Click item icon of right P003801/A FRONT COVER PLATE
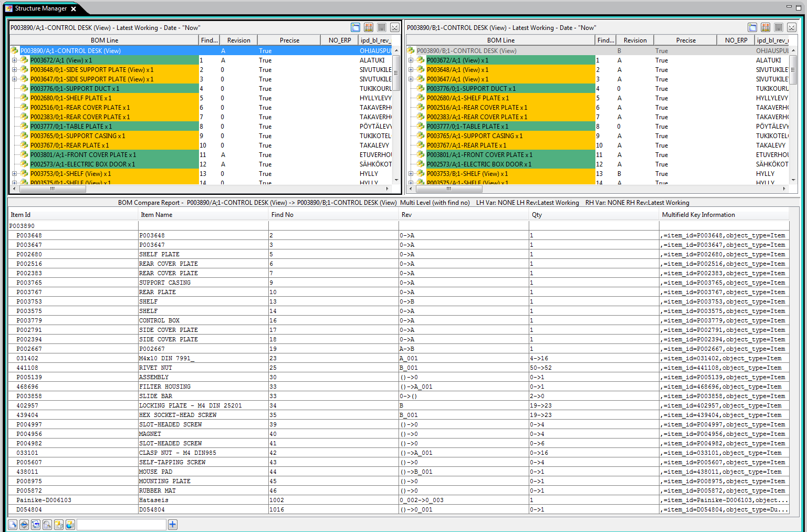This screenshot has width=807, height=532. pos(421,154)
